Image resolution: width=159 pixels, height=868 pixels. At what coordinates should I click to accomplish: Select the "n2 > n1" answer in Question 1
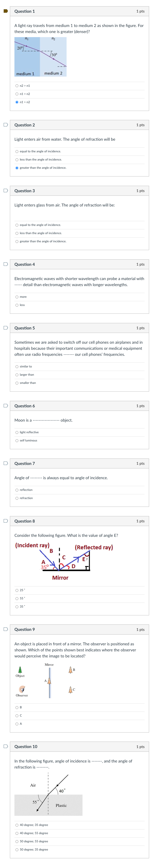coord(17,86)
